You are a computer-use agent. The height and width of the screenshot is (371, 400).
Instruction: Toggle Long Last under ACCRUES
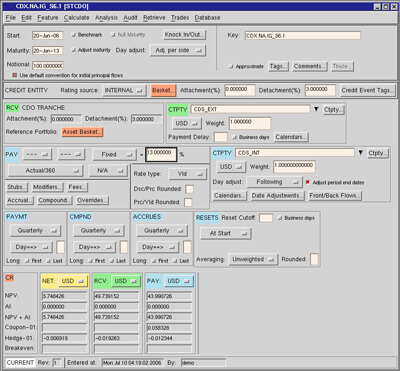(x=175, y=261)
